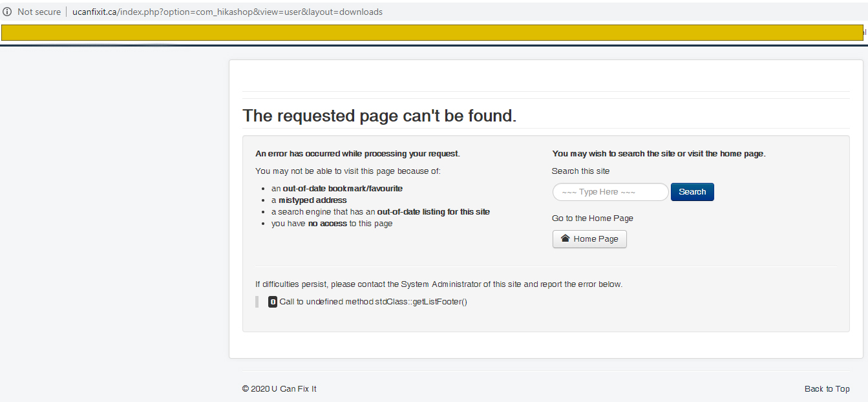Viewport: 868px width, 402px height.
Task: Click the getListFooter() error message text
Action: pyautogui.click(x=373, y=302)
